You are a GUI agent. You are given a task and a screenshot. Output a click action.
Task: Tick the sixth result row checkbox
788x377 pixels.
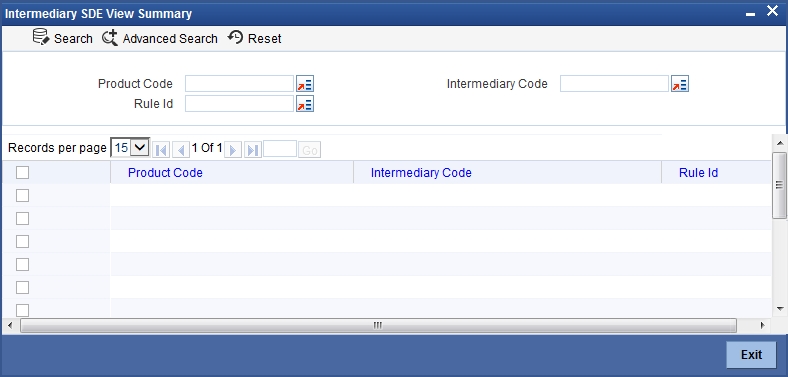point(23,310)
